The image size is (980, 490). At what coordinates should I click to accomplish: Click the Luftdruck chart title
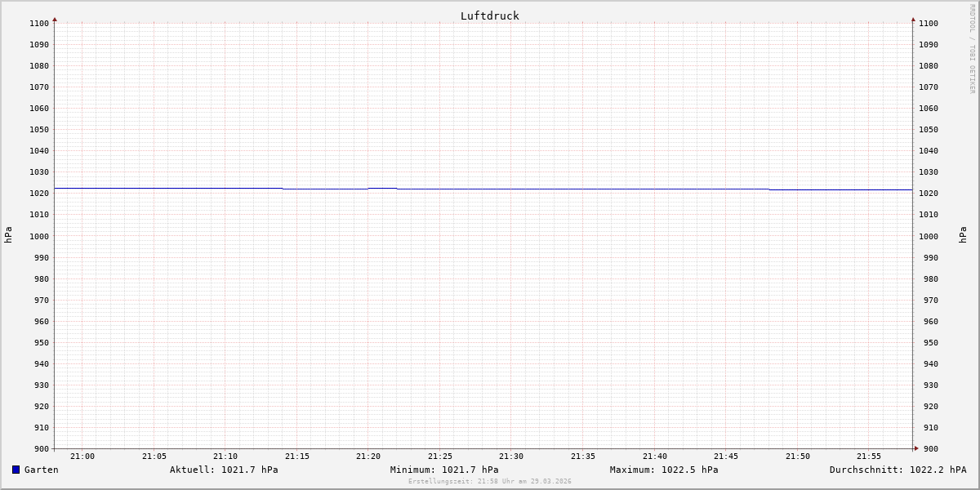489,16
